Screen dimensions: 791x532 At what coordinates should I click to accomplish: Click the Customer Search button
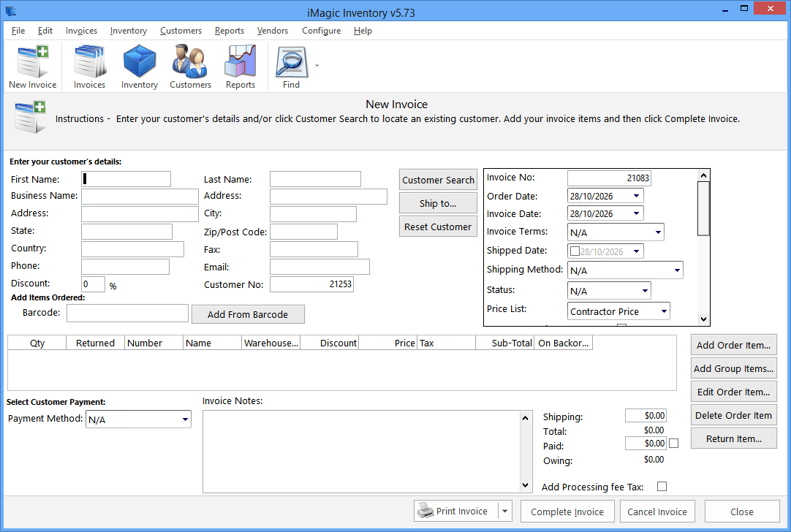(438, 180)
